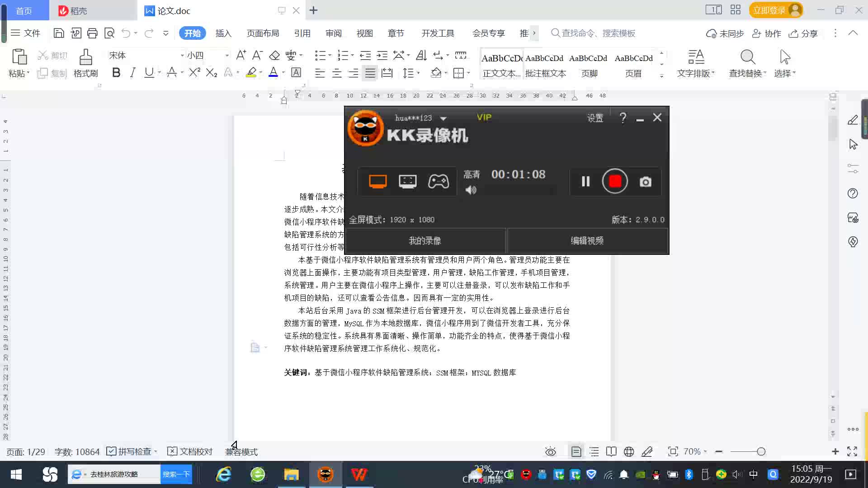
Task: Open the 插入 ribbon tab
Action: [x=223, y=33]
